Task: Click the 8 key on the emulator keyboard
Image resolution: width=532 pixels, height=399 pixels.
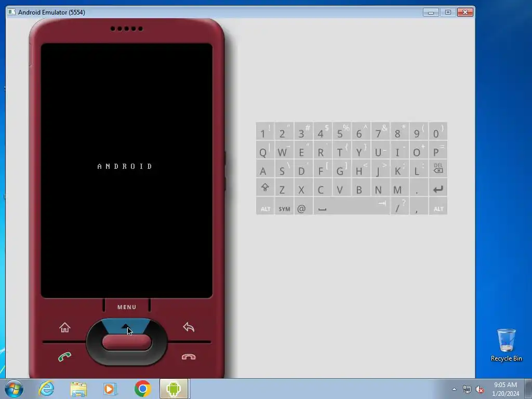Action: coord(400,131)
